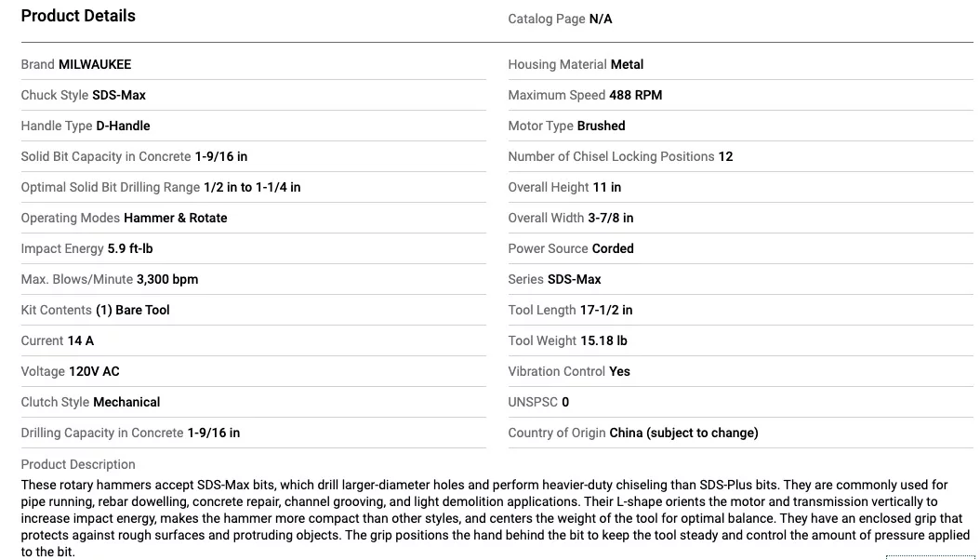Click the Maximum Speed 488 RPM value
980x560 pixels.
click(x=636, y=95)
